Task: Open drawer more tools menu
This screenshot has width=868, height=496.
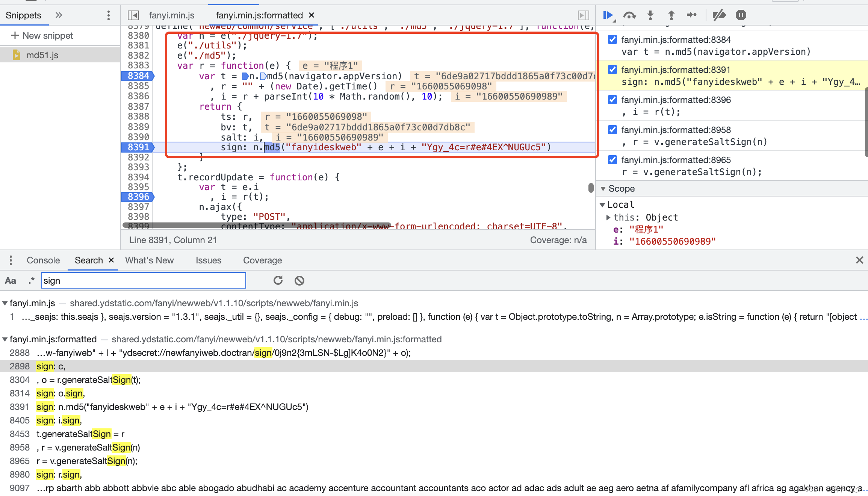Action: pos(11,260)
